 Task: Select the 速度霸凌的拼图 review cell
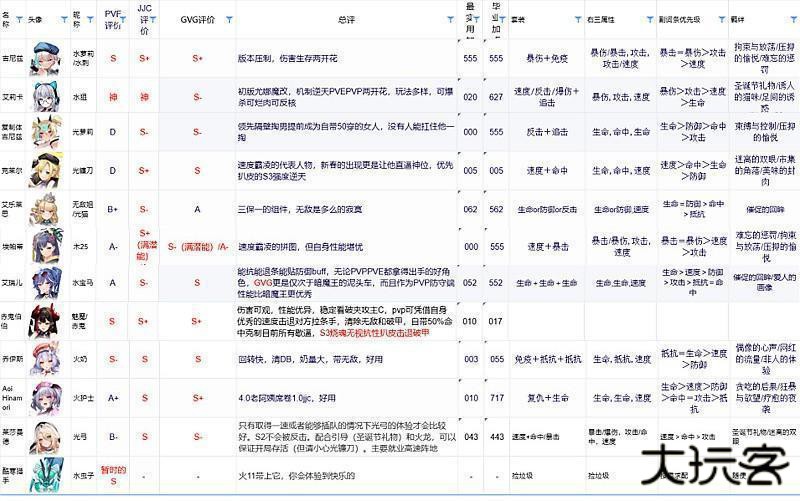point(347,246)
